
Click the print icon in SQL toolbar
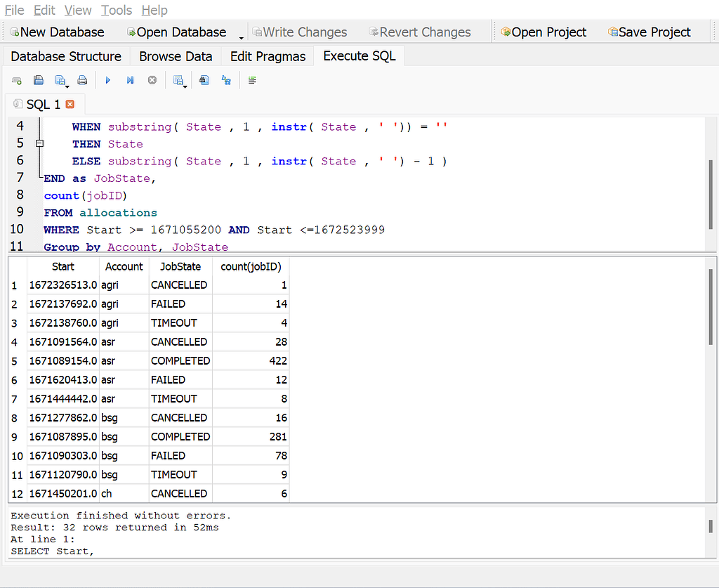point(82,81)
